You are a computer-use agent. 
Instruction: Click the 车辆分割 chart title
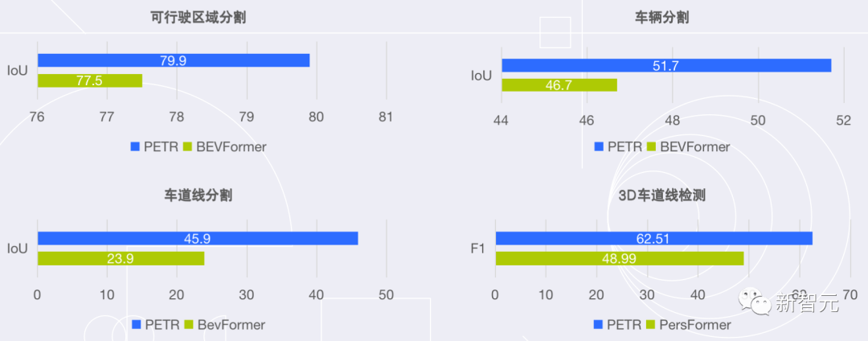click(x=668, y=18)
